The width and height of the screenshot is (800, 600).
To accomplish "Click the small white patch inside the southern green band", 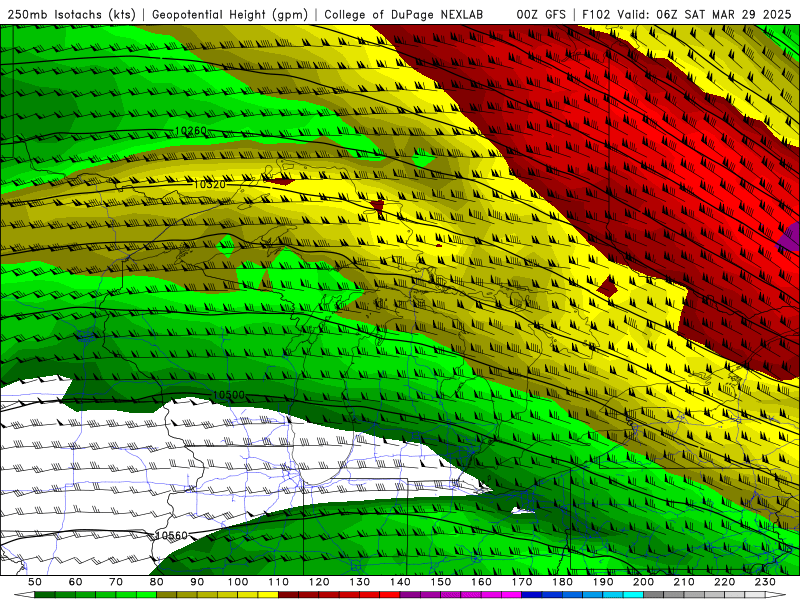I will 523,511.
